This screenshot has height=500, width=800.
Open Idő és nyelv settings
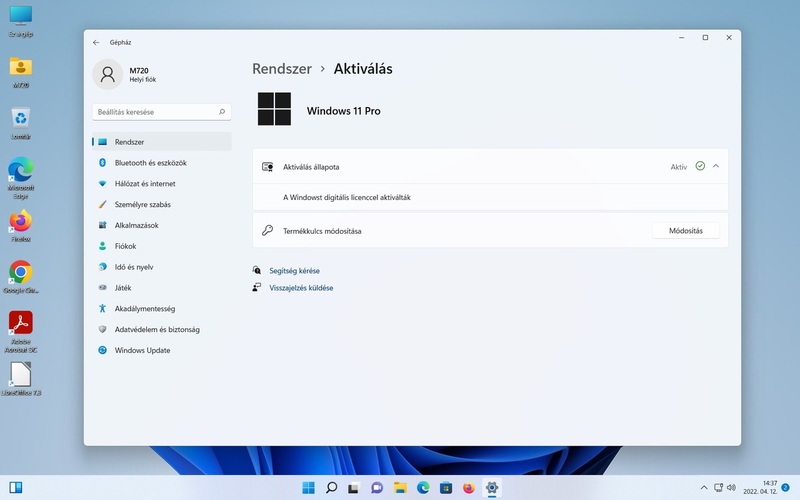162,267
